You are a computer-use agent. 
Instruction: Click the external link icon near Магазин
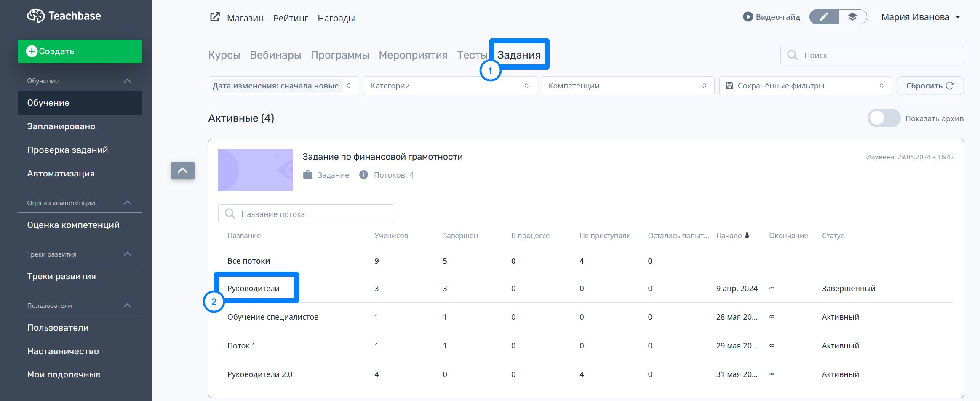[215, 17]
